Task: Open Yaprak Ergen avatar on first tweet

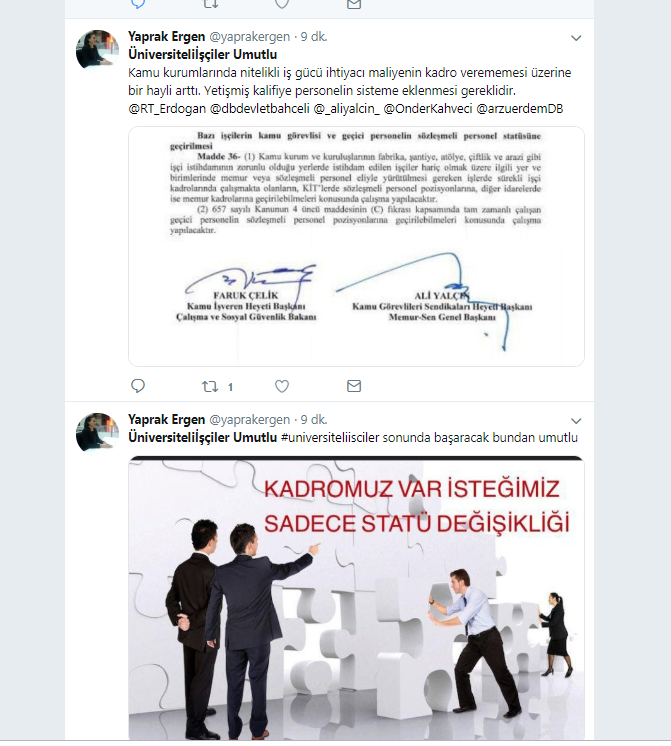Action: click(x=97, y=50)
